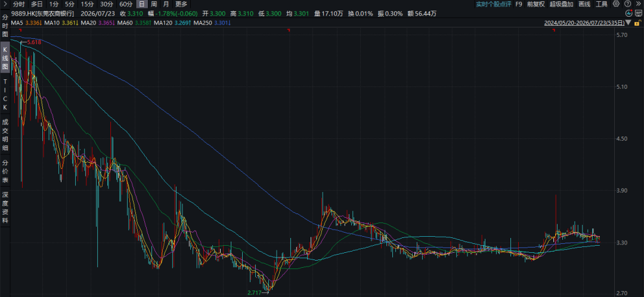644x297 pixels.
Task: Open the 分时图 sidebar panel
Action: pos(5,26)
